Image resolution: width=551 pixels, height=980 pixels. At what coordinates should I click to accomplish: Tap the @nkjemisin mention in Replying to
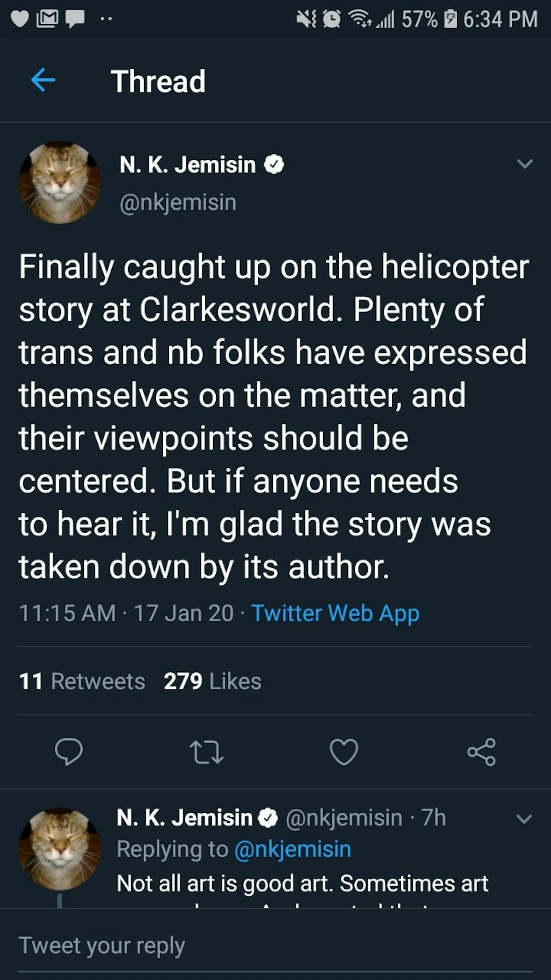point(293,849)
